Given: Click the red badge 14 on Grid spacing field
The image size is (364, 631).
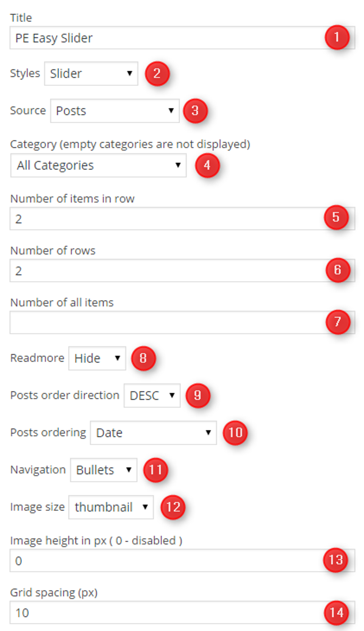Looking at the screenshot, I should tap(336, 612).
